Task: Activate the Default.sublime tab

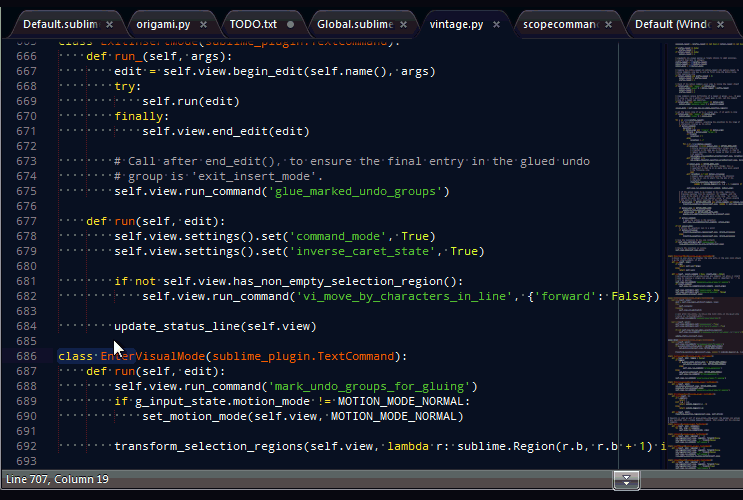Action: point(61,23)
